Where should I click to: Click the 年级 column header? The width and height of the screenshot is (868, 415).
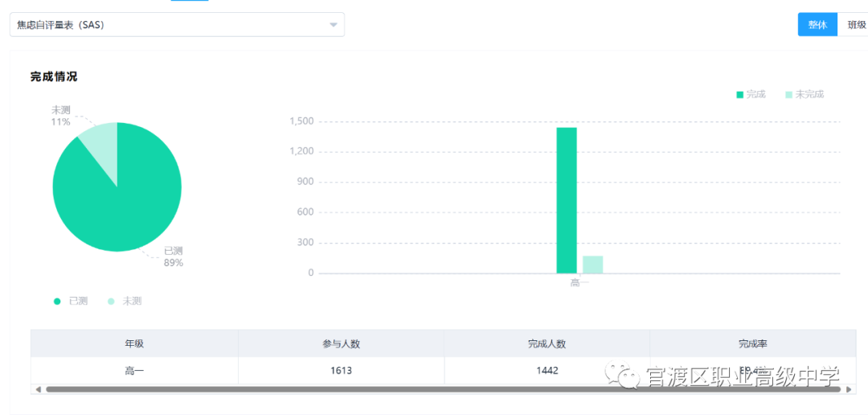134,343
